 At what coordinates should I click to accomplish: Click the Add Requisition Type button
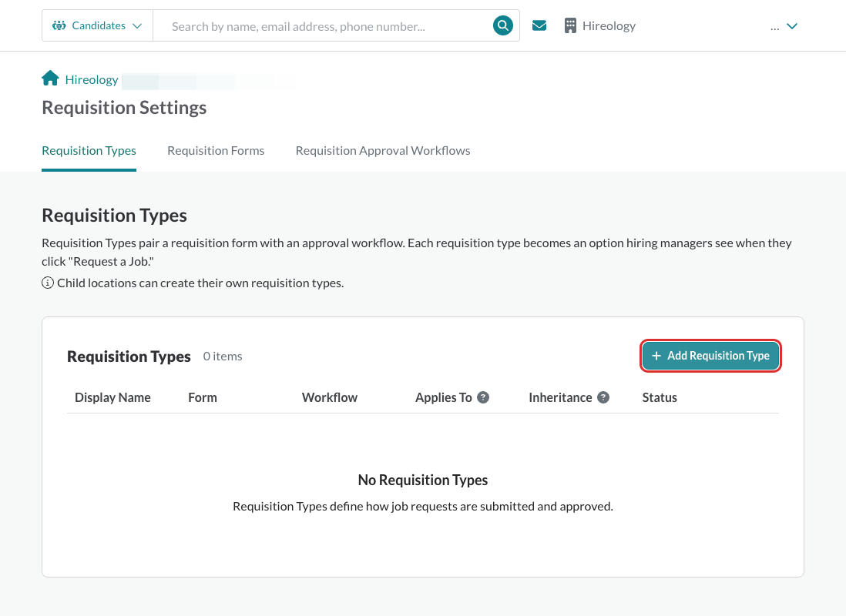[x=710, y=356]
